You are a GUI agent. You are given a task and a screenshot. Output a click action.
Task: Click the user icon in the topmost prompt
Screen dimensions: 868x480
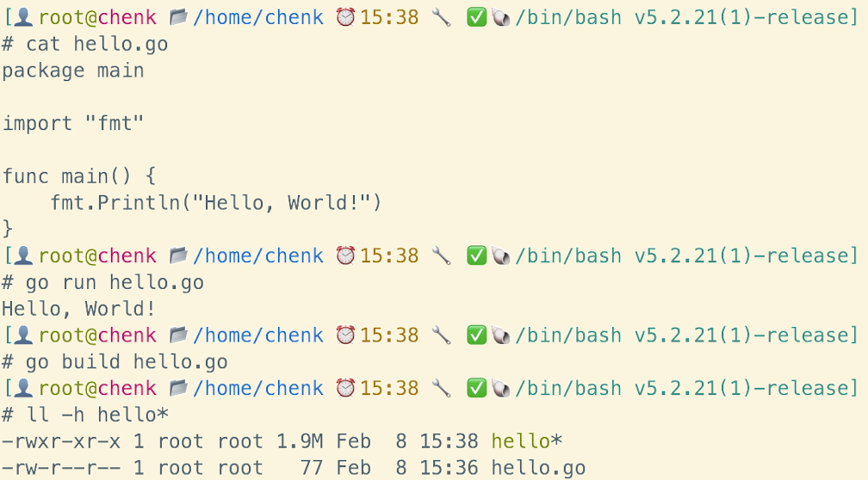coord(25,17)
